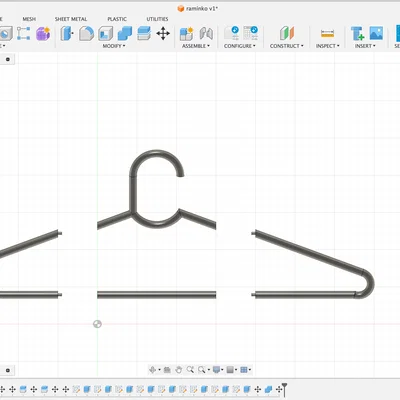Open the CONSTRUCT dropdown menu

tap(287, 46)
